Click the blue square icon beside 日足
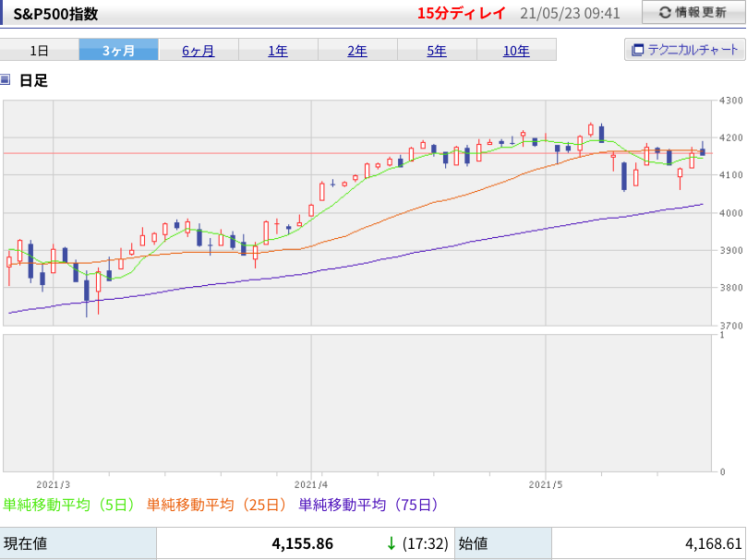Image resolution: width=747 pixels, height=560 pixels. pyautogui.click(x=5, y=79)
